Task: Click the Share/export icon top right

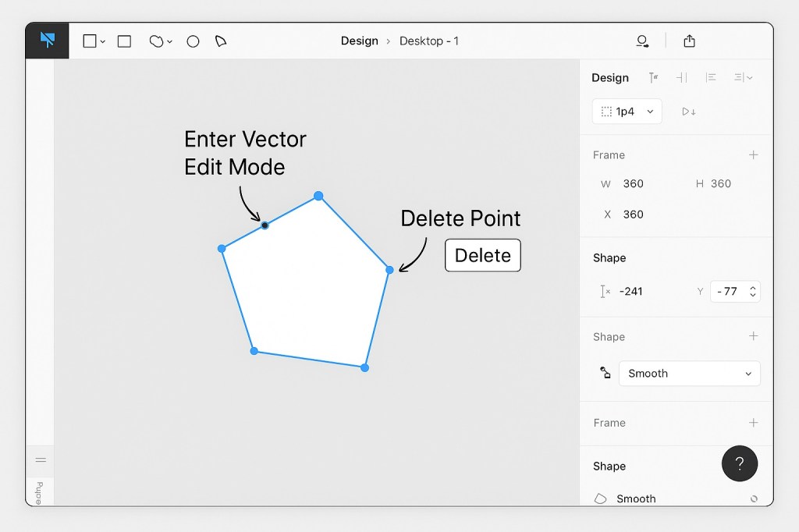Action: (690, 41)
